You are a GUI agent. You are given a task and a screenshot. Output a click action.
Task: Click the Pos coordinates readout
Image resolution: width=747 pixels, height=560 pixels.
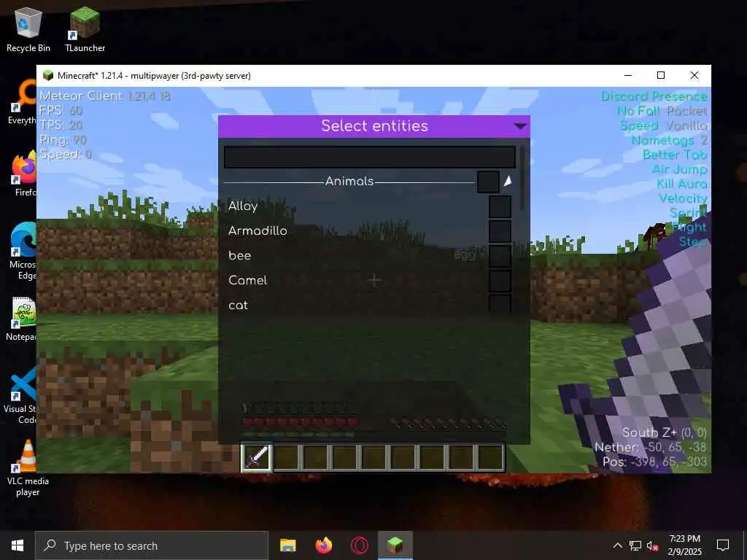[x=654, y=462]
